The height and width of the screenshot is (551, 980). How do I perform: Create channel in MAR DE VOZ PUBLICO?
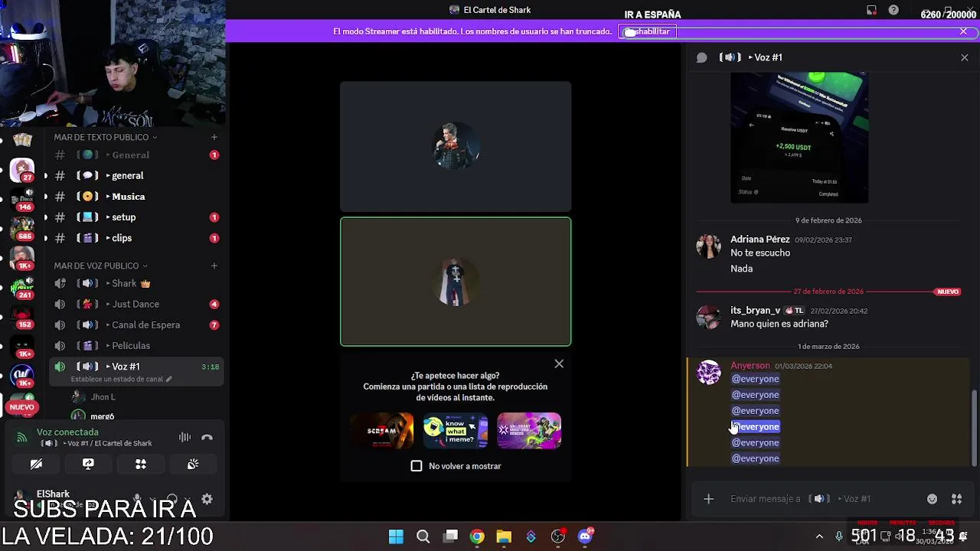click(214, 266)
